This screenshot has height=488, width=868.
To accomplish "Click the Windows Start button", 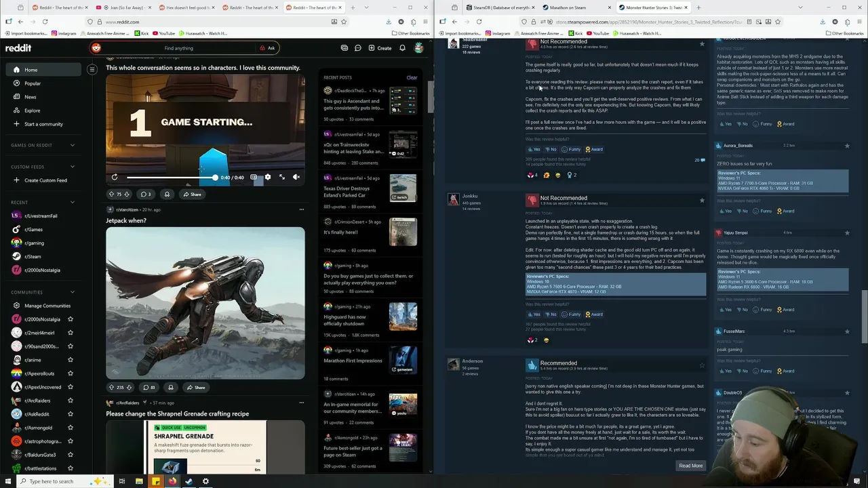I will [9, 481].
